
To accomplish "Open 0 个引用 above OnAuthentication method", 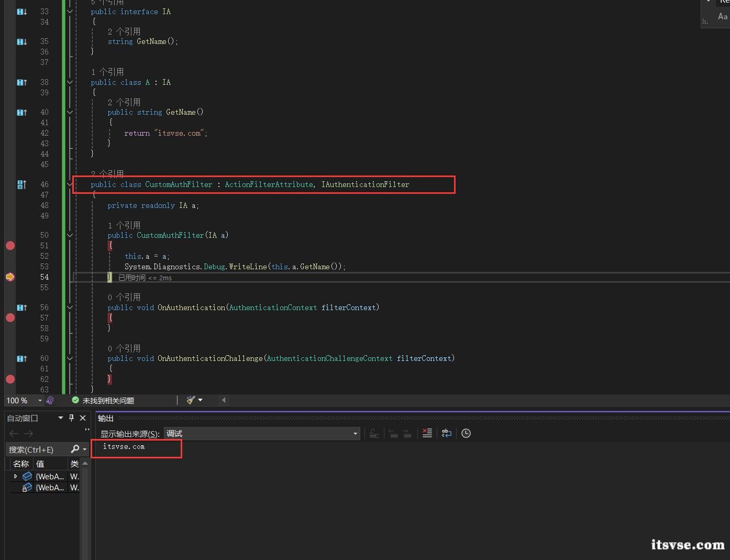I will click(x=124, y=297).
